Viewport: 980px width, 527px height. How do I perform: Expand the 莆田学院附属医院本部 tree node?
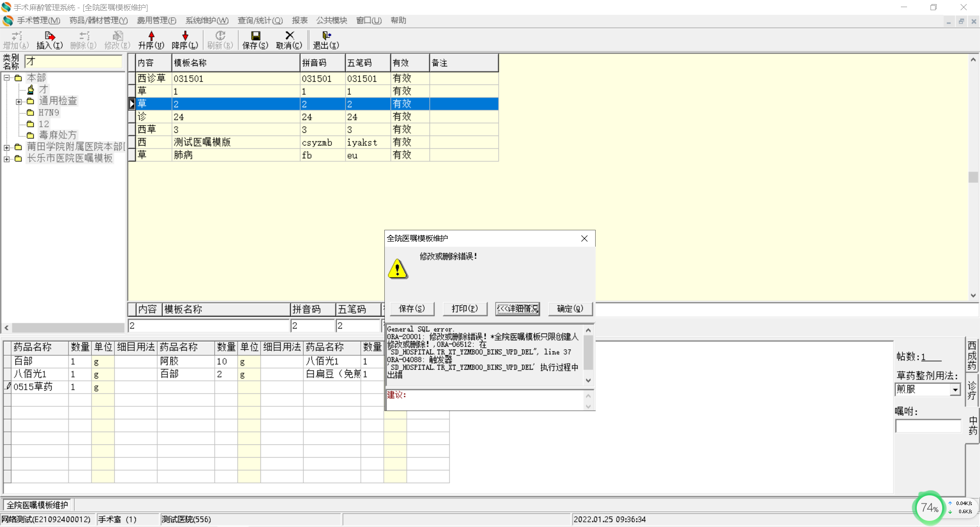pos(7,148)
